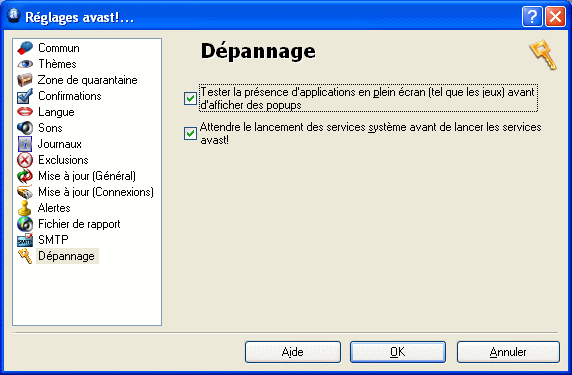Screen dimensions: 572x375
Task: Select the Alertes category
Action: (54, 208)
